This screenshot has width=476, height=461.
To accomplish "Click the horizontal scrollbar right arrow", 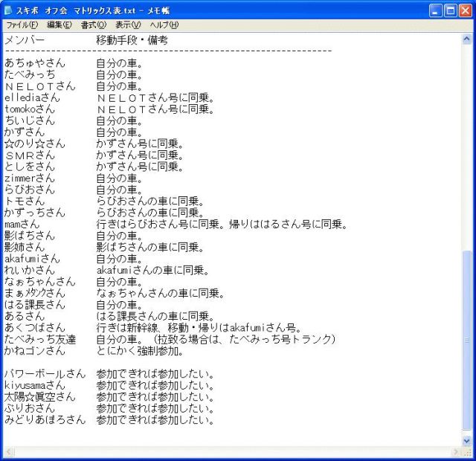I will [x=456, y=452].
